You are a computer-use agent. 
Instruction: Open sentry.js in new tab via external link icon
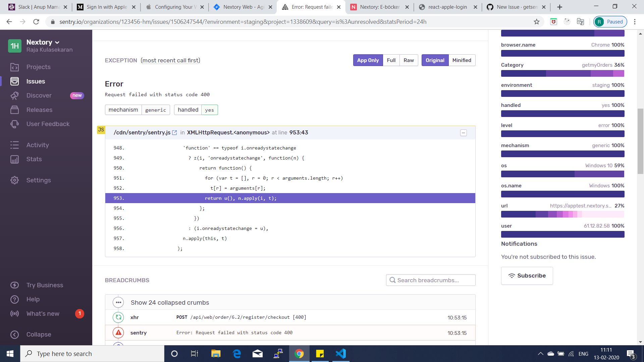(174, 132)
